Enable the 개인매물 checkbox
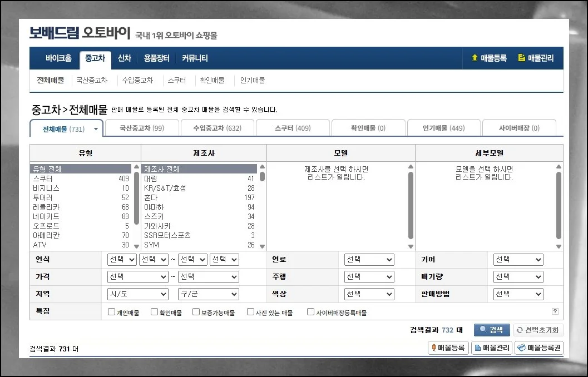The height and width of the screenshot is (377, 588). tap(111, 311)
